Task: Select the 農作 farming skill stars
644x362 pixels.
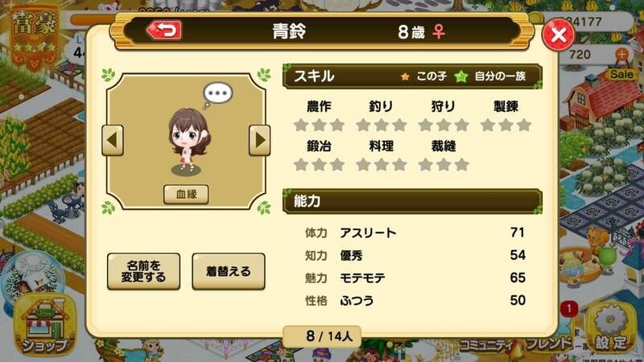Action: pyautogui.click(x=319, y=125)
